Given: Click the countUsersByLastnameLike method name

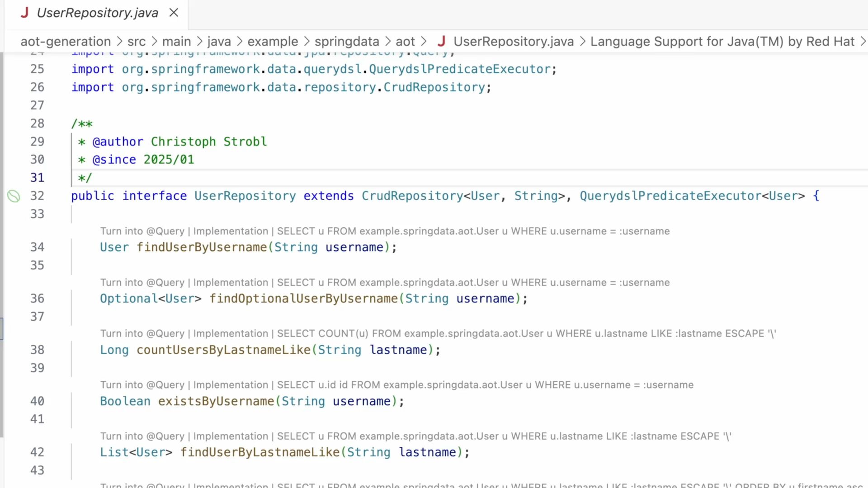Looking at the screenshot, I should click(x=223, y=350).
